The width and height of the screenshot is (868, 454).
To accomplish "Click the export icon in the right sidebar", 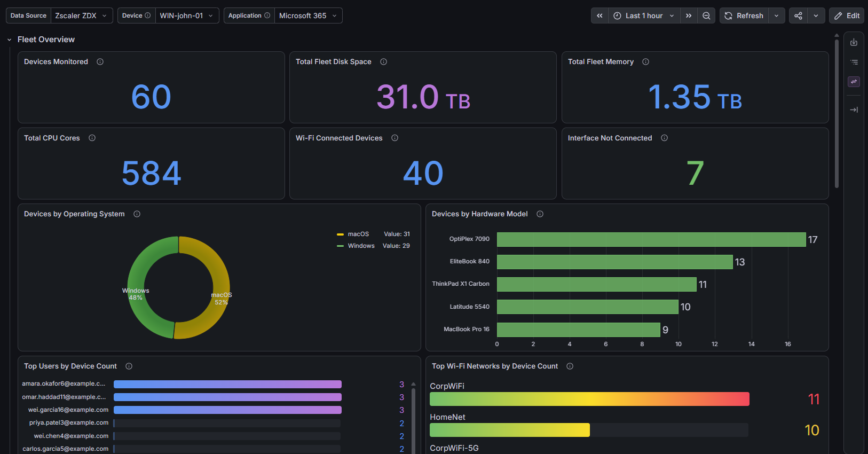I will pyautogui.click(x=854, y=42).
